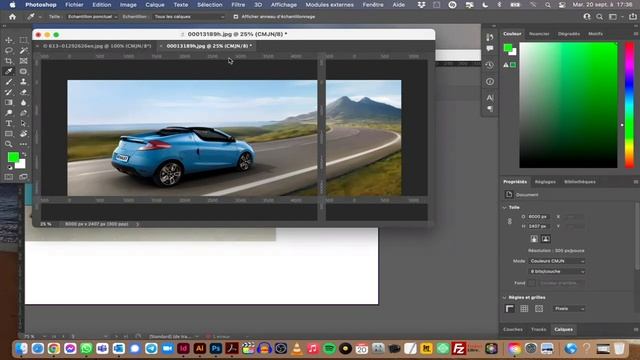Select the Pen tool
This screenshot has width=640, height=360.
pos(23,113)
